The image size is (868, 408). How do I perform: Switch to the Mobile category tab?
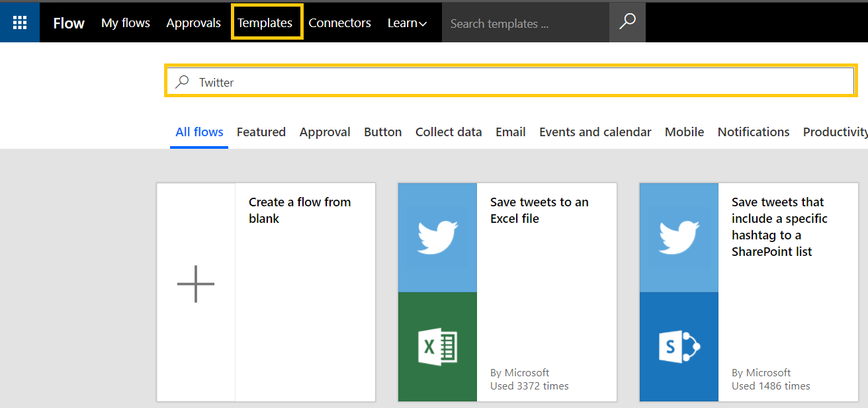(x=684, y=132)
